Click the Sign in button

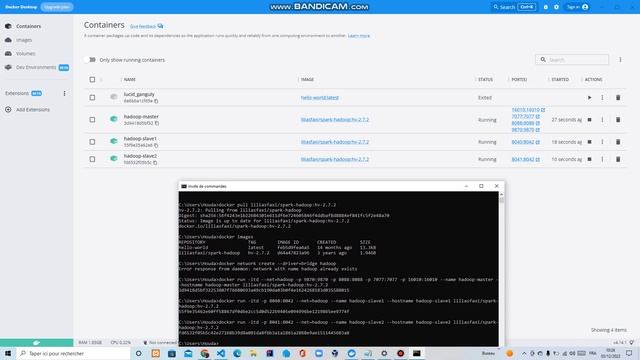(577, 7)
